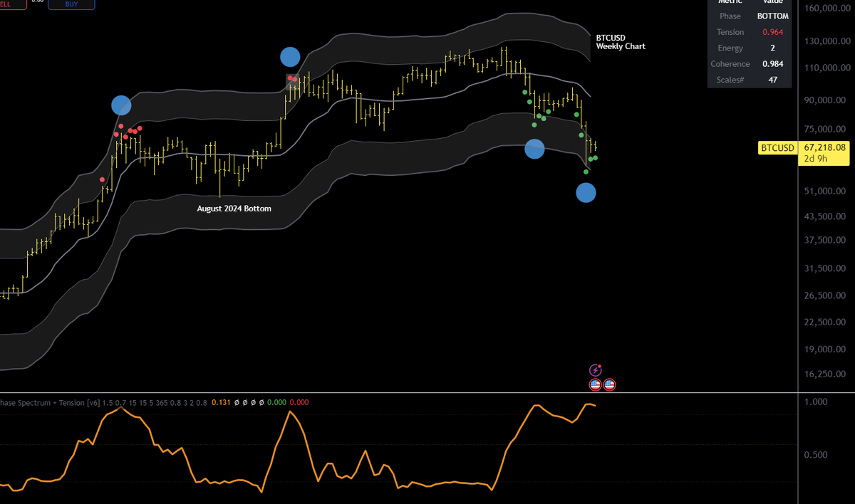Select the yellow BTCUSD symbol label
The image size is (855, 504).
pyautogui.click(x=777, y=147)
